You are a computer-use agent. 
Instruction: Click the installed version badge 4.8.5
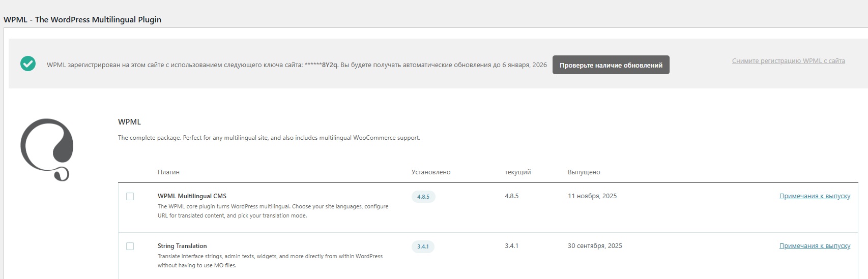(x=423, y=197)
